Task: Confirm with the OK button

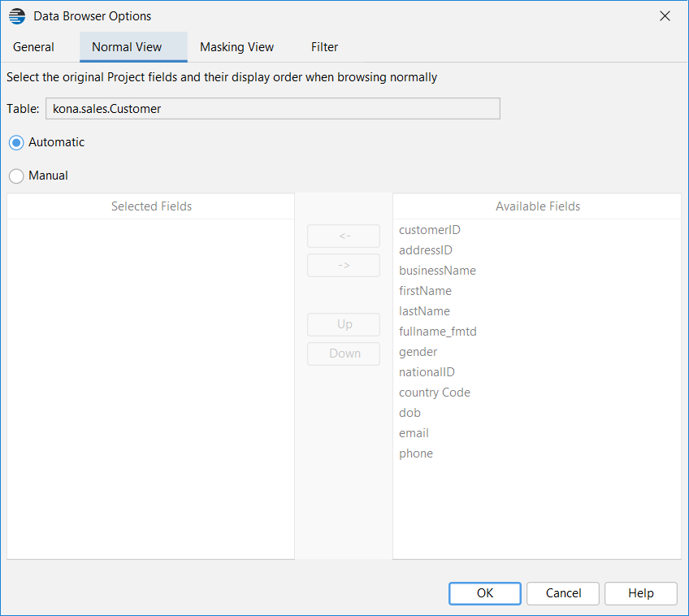Action: 485,593
